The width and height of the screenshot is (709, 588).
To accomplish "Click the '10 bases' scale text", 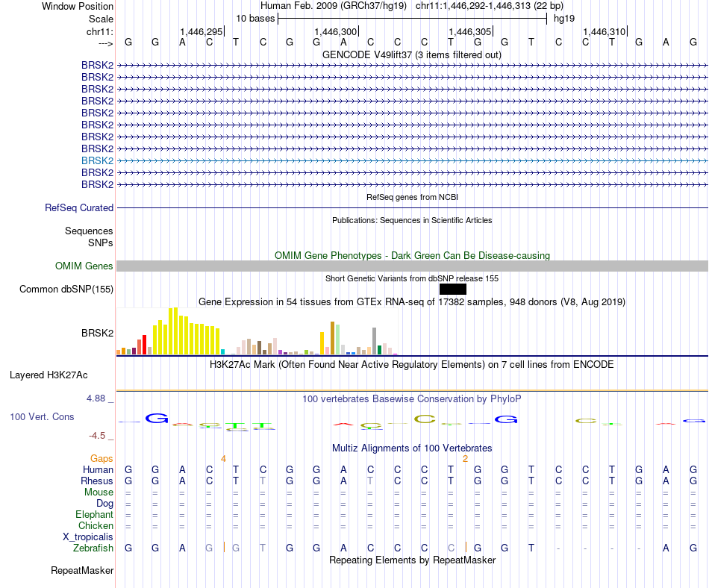I will 255,19.
